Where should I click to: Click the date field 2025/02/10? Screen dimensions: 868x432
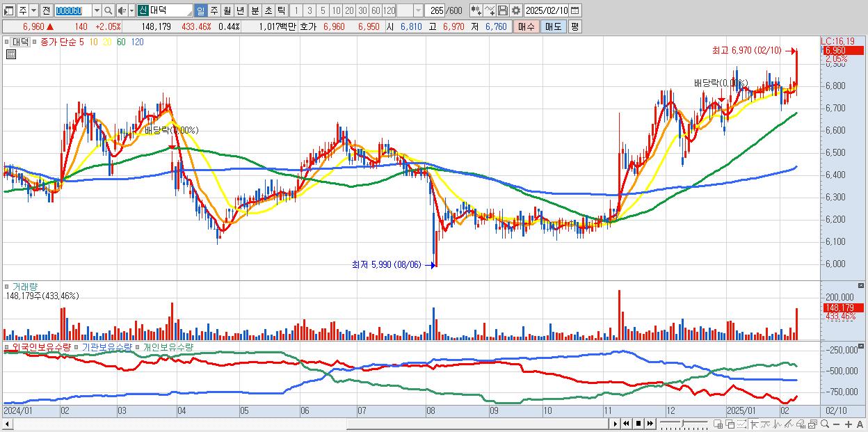click(x=547, y=10)
